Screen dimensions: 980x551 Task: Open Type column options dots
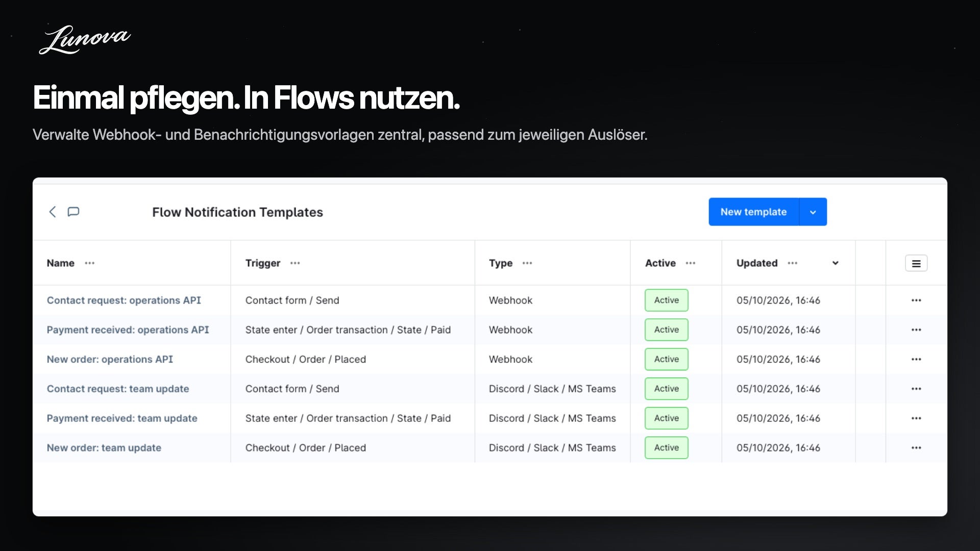[x=527, y=263]
